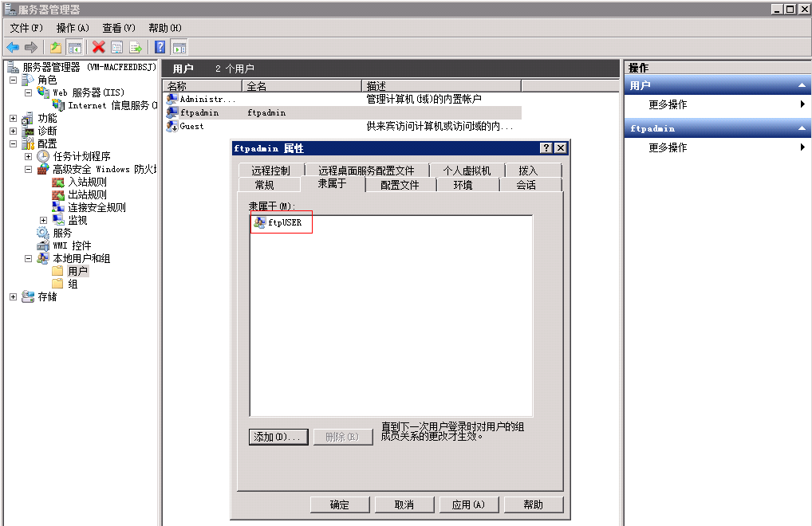Click the ftpUSER group icon

pyautogui.click(x=259, y=222)
